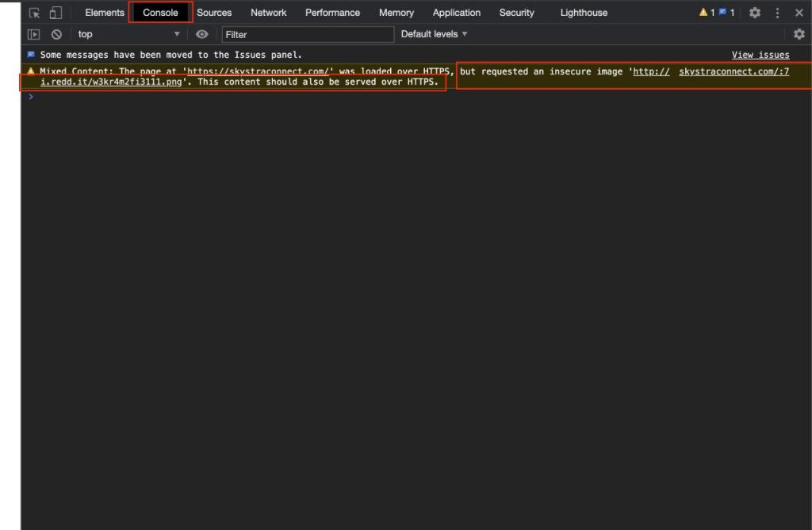
Task: Clear the console with the clear icon
Action: point(56,34)
